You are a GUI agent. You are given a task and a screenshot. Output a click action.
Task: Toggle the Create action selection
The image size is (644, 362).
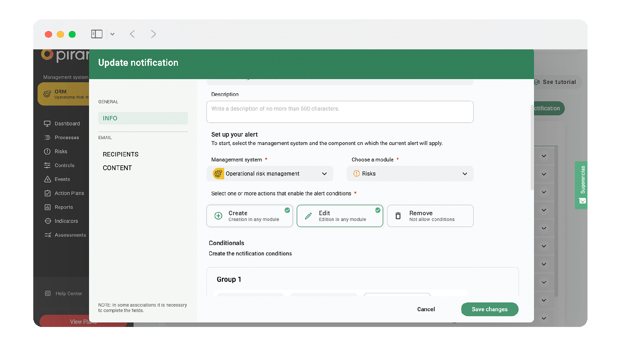pos(249,216)
